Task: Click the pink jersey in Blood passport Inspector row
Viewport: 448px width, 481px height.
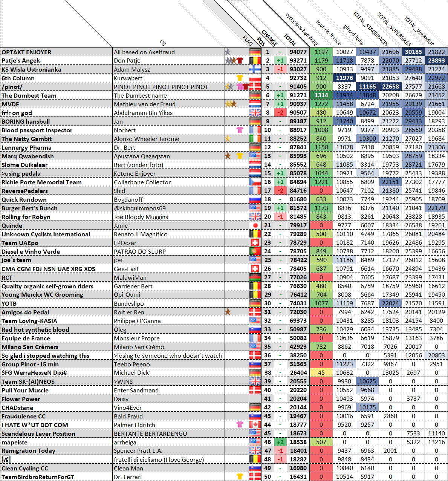Action: [240, 130]
